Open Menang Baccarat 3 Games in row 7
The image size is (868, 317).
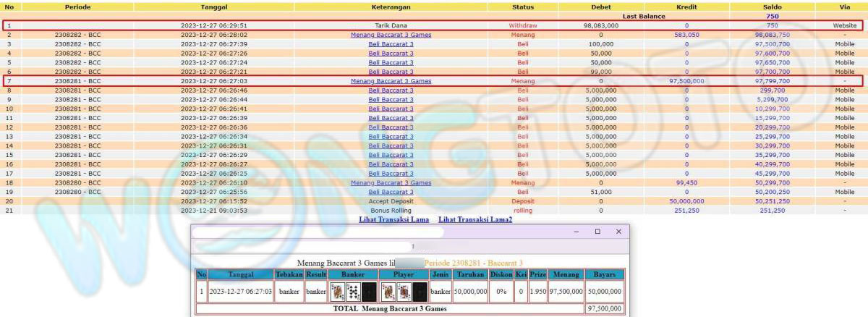pyautogui.click(x=391, y=81)
